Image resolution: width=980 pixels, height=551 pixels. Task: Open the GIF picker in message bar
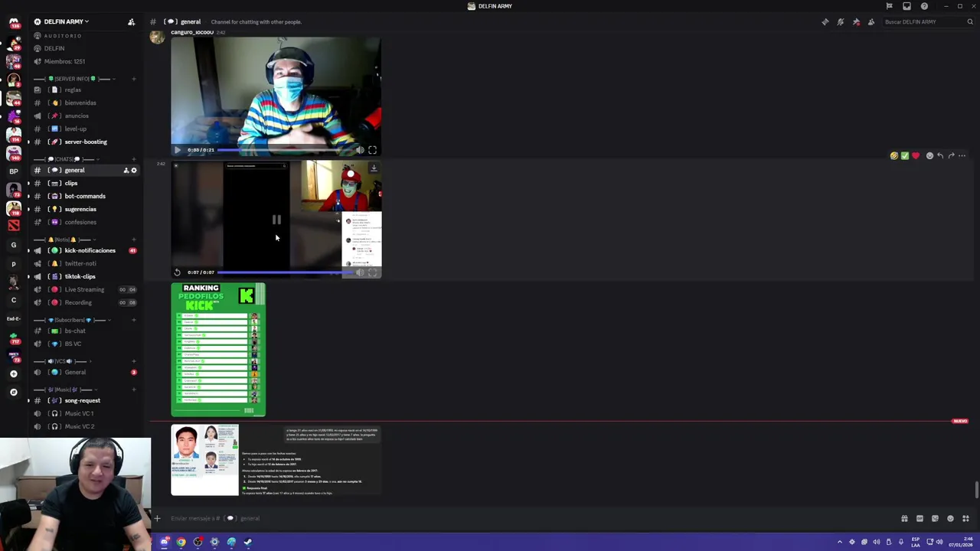(920, 518)
